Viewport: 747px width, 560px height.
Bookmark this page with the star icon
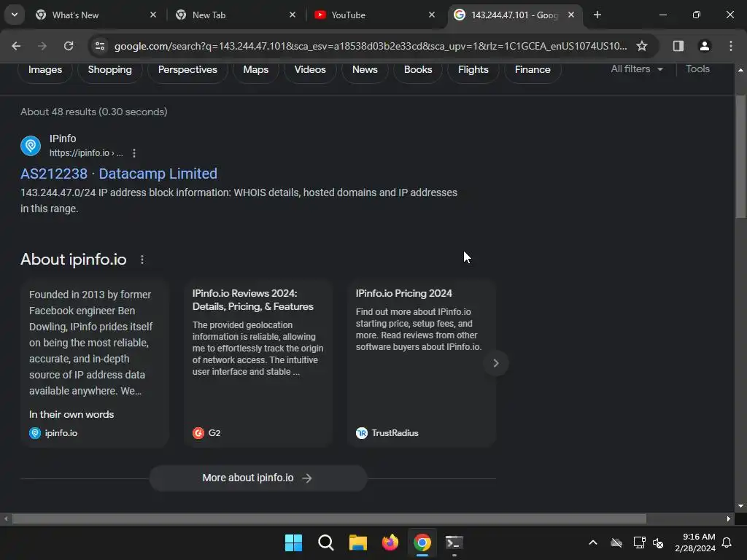coord(642,46)
